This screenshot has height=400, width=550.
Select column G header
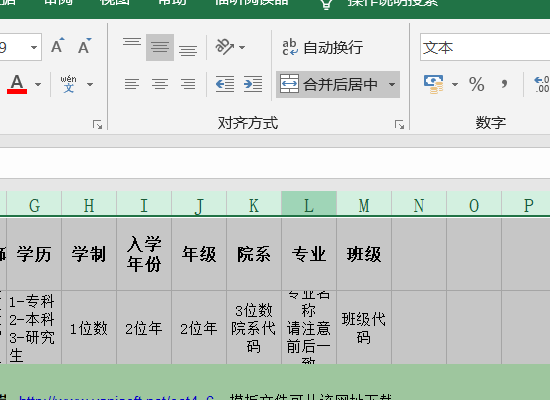click(34, 205)
